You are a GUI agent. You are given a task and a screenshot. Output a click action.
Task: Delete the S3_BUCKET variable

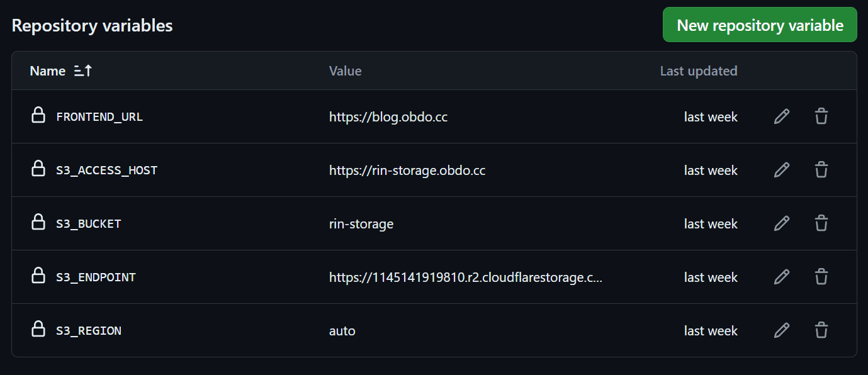821,223
